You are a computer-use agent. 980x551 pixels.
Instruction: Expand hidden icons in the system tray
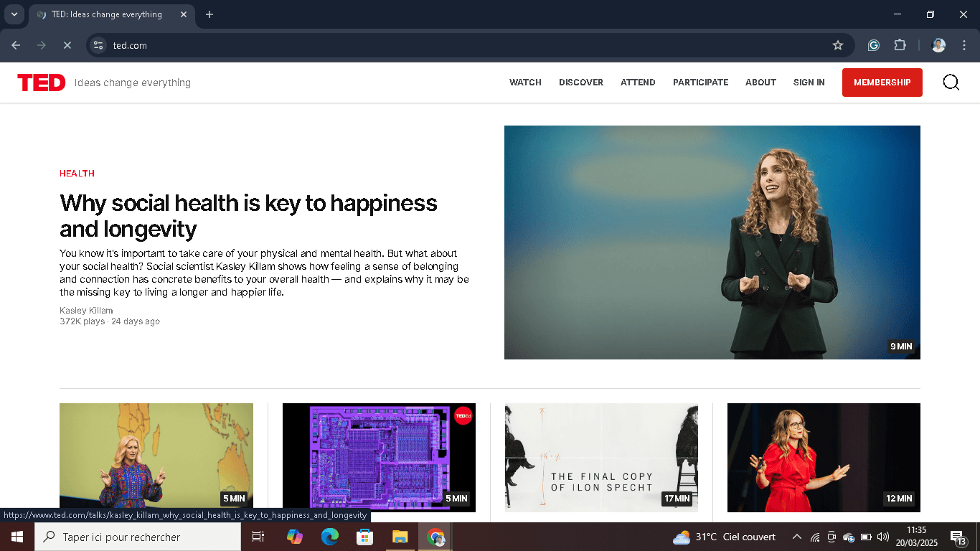click(796, 537)
